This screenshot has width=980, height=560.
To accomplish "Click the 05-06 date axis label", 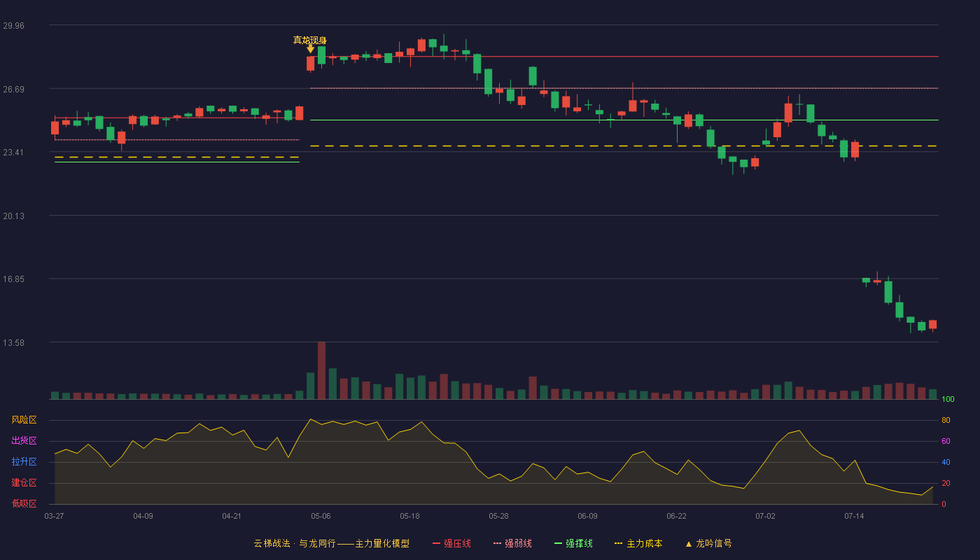I will pyautogui.click(x=321, y=516).
